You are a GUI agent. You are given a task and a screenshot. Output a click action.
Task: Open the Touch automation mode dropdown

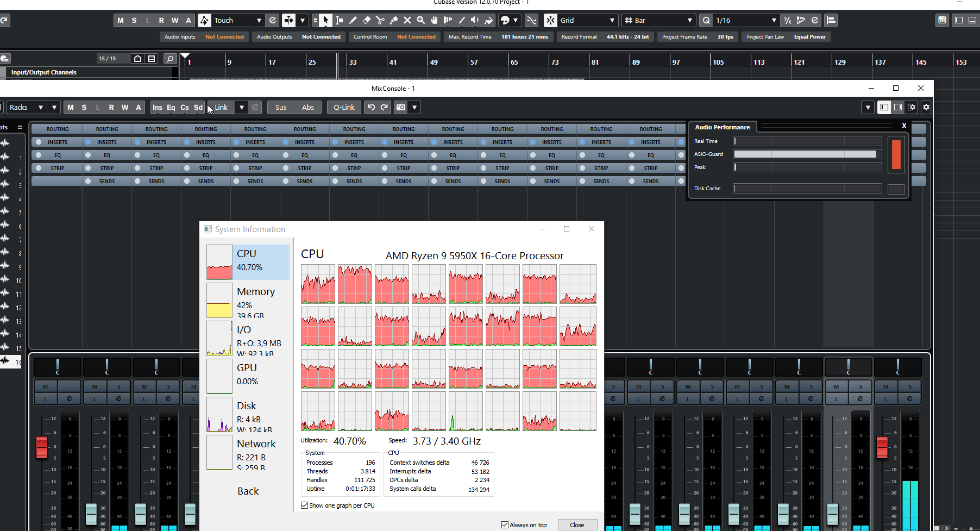[238, 21]
